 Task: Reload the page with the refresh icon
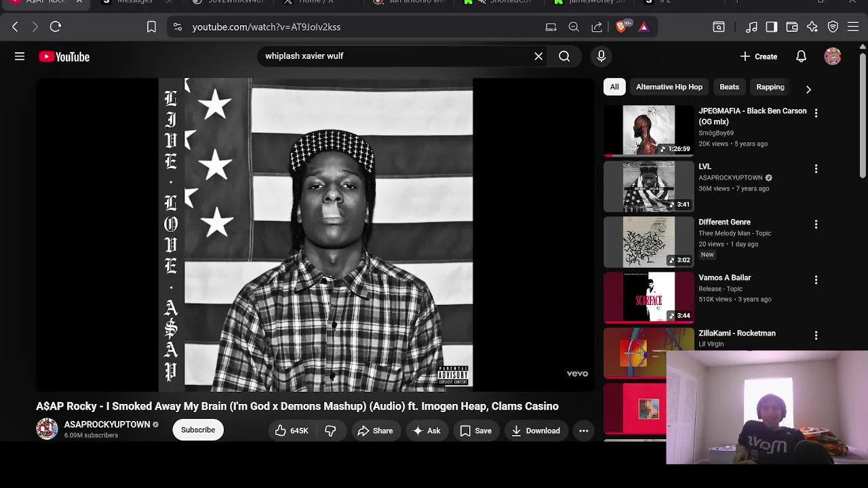[x=56, y=27]
